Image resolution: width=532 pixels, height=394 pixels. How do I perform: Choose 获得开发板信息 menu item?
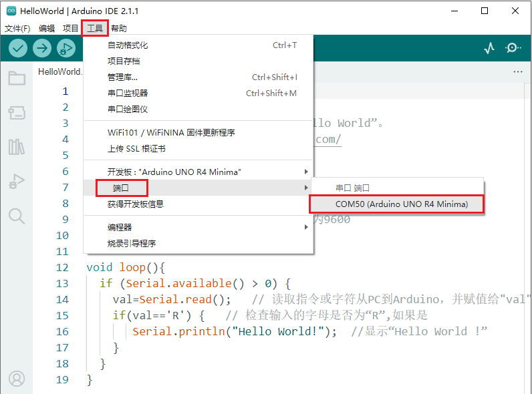198,204
